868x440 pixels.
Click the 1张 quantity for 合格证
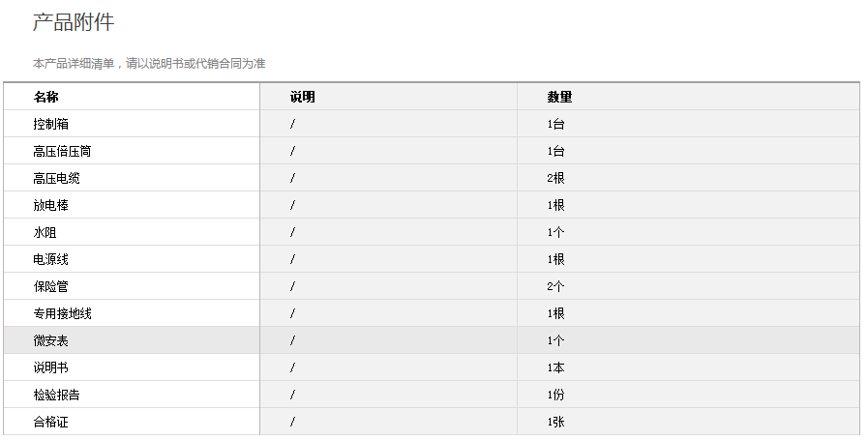coord(555,422)
